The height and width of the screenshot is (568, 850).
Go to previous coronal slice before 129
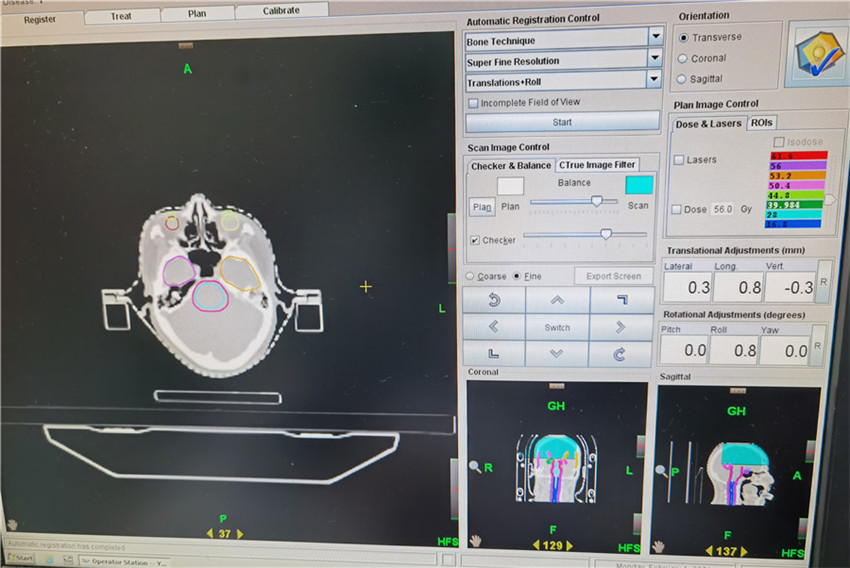pos(536,545)
